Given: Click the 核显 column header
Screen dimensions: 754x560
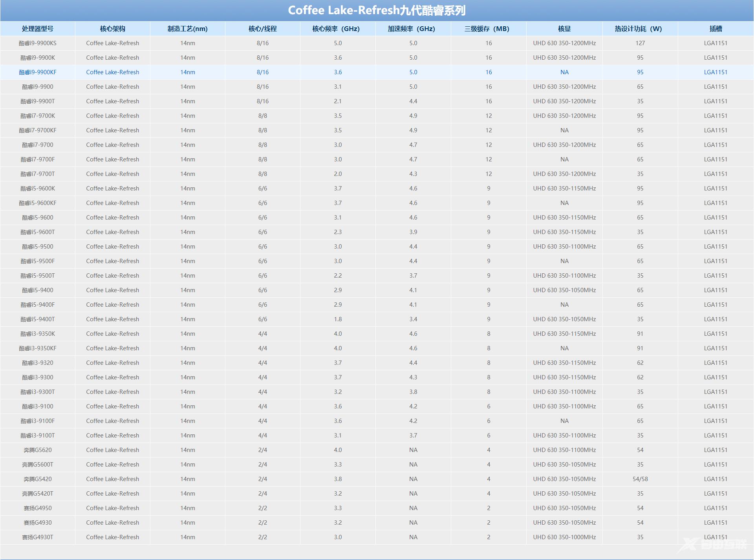Looking at the screenshot, I should [x=564, y=29].
